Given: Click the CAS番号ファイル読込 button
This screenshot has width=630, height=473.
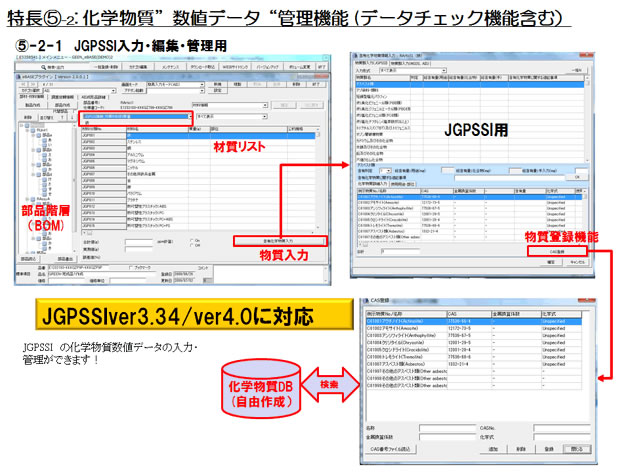Looking at the screenshot, I should tap(390, 449).
